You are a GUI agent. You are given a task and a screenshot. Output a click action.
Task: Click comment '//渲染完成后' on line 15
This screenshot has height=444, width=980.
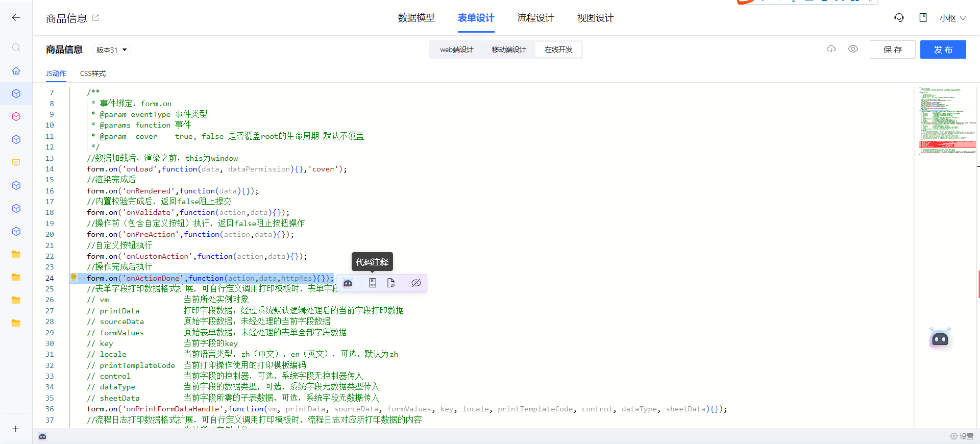[111, 180]
